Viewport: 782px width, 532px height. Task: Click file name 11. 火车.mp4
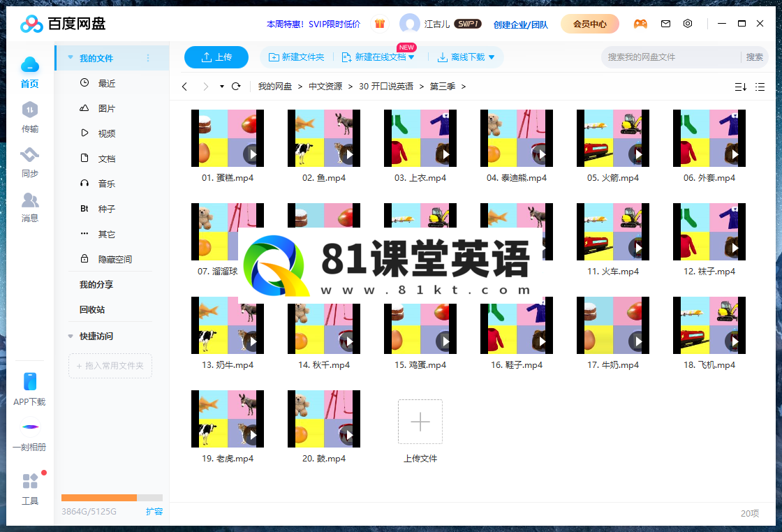[613, 271]
